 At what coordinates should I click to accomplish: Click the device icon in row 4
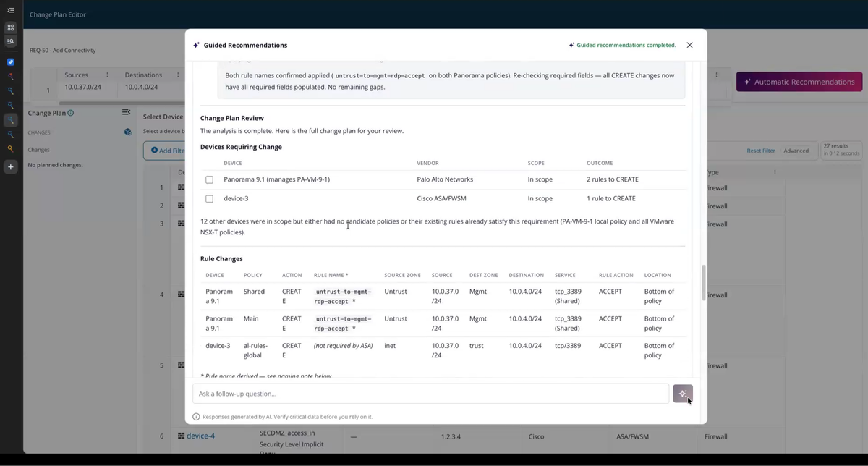[x=182, y=295]
